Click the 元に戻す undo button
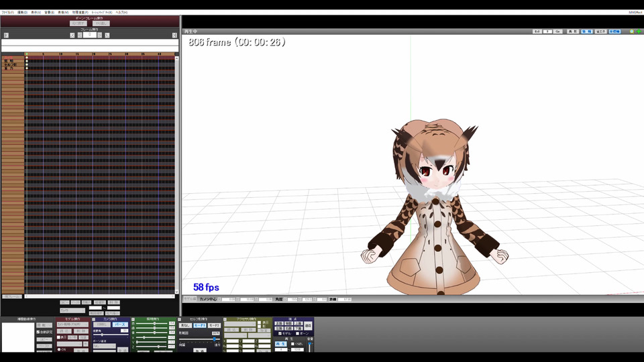 coord(78,23)
